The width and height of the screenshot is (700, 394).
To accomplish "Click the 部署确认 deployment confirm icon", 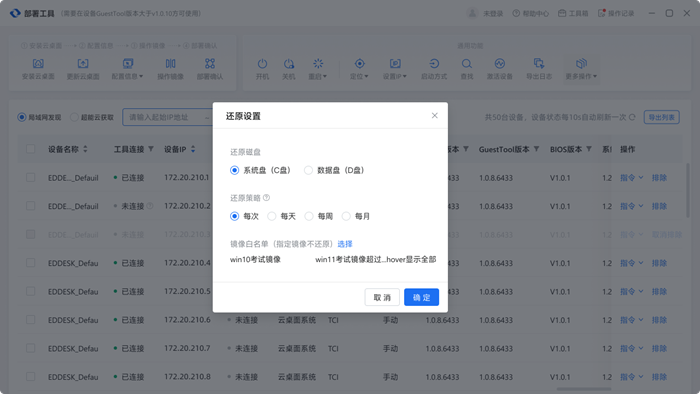I will 210,64.
